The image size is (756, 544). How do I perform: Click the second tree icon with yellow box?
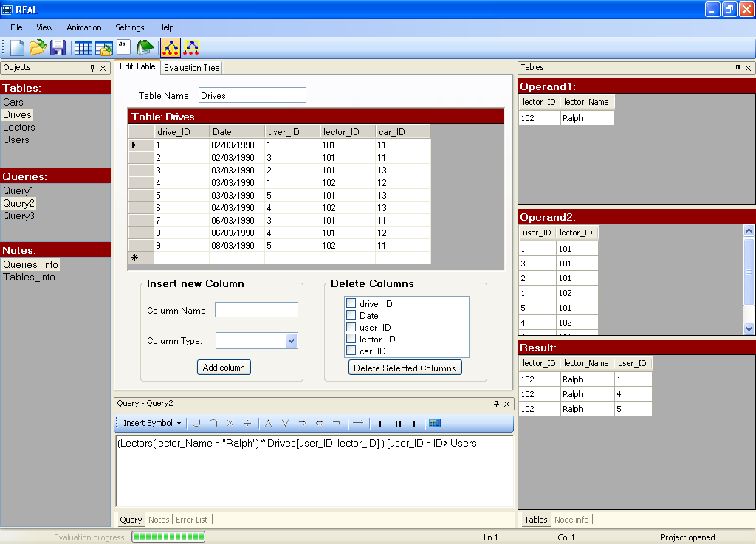point(191,48)
